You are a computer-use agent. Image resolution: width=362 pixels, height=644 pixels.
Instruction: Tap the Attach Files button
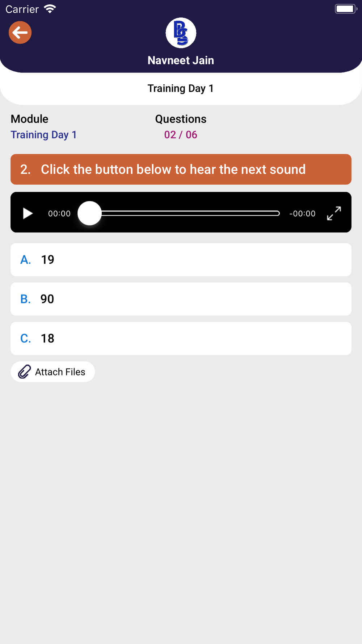(x=53, y=372)
